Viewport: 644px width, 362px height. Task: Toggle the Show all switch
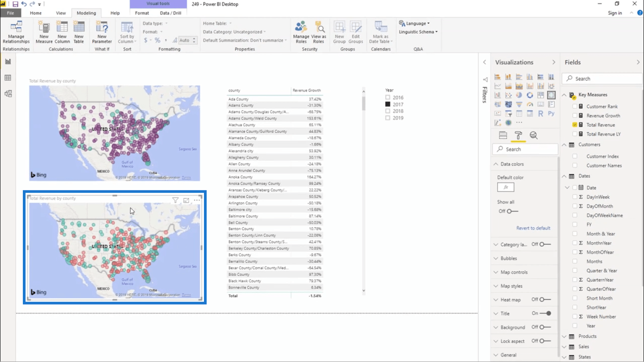click(512, 211)
